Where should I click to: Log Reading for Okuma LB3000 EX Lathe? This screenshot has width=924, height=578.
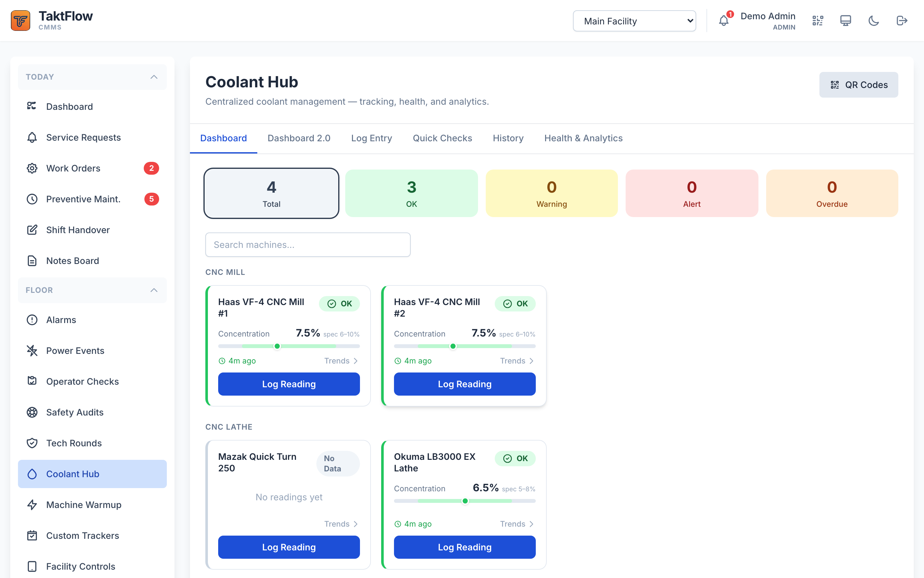464,547
